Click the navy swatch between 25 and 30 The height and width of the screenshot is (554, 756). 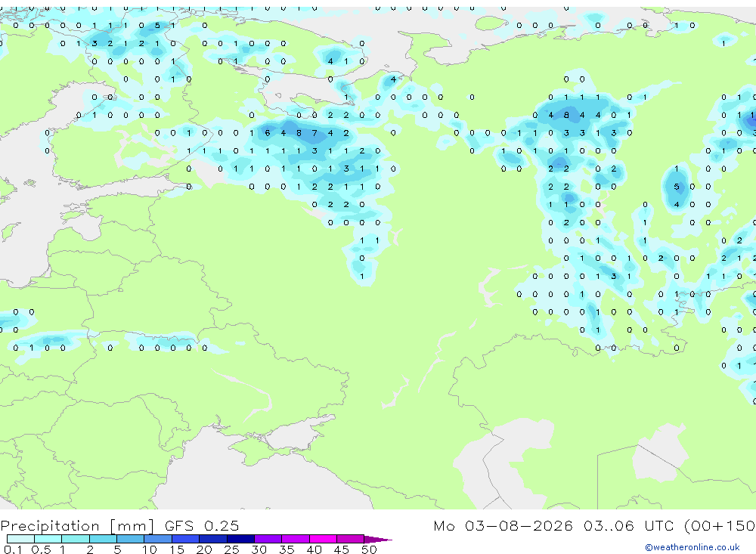click(240, 539)
